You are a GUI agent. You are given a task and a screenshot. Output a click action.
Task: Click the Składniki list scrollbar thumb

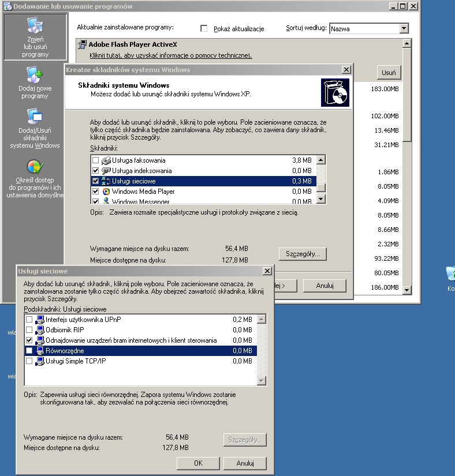(321, 188)
